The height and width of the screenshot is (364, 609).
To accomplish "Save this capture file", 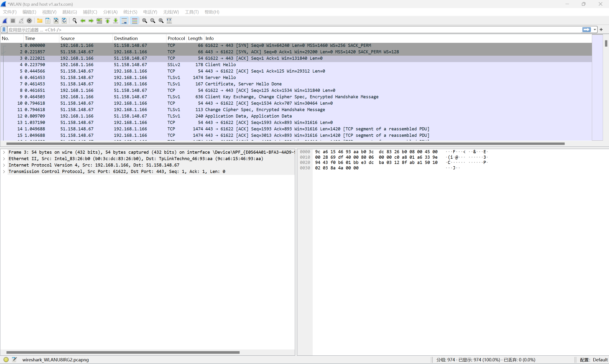I will point(48,21).
